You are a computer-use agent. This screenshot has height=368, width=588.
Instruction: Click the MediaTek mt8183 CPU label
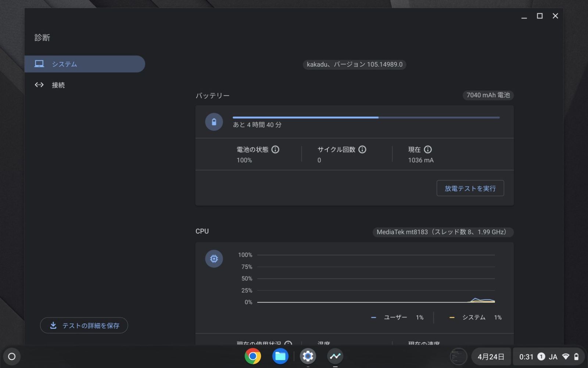[443, 232]
